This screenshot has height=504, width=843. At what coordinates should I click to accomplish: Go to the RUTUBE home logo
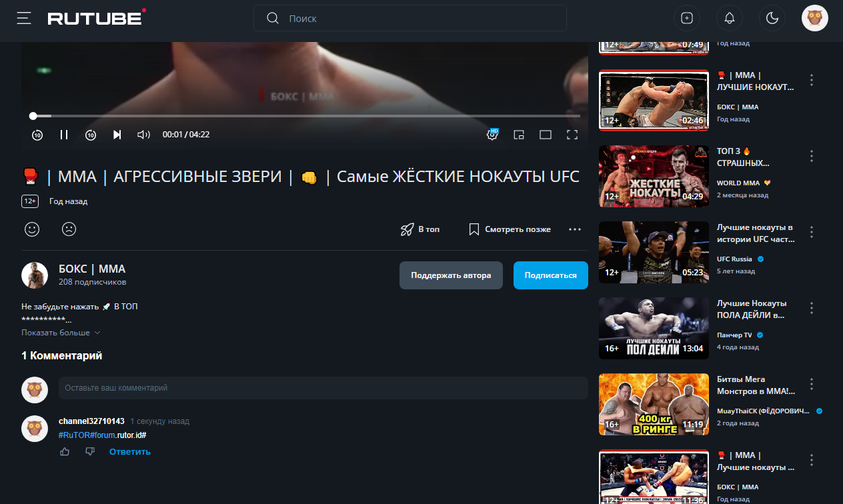(97, 18)
